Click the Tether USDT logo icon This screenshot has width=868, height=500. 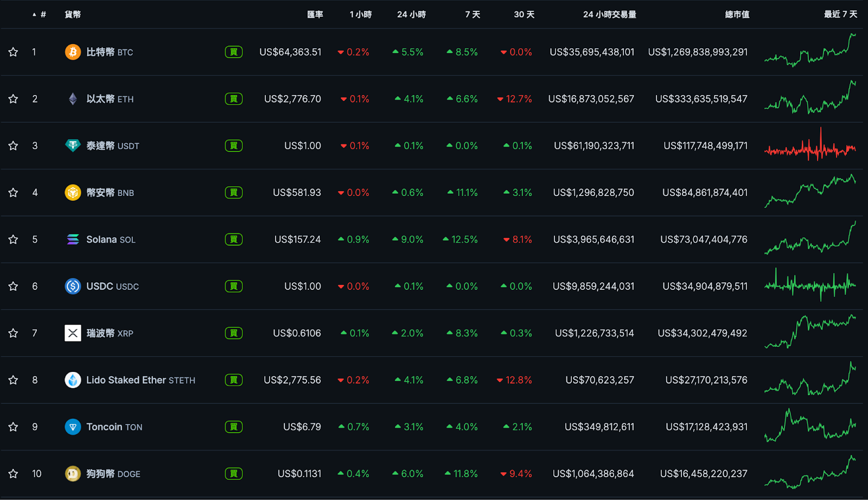click(x=73, y=145)
